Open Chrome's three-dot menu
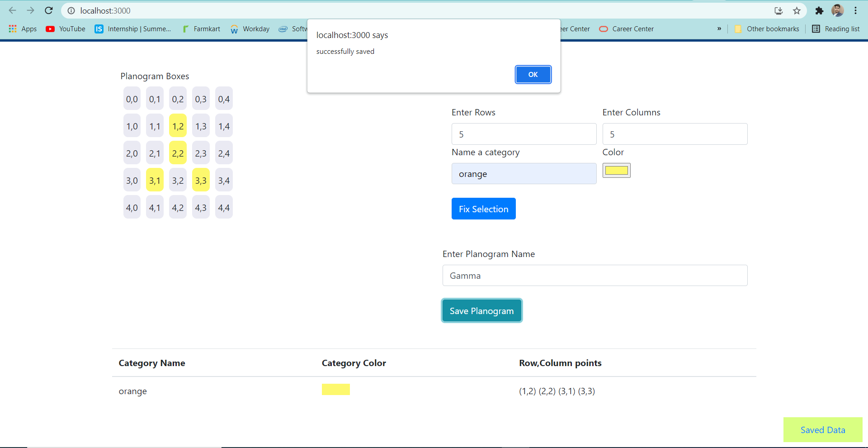This screenshot has height=448, width=868. point(856,10)
